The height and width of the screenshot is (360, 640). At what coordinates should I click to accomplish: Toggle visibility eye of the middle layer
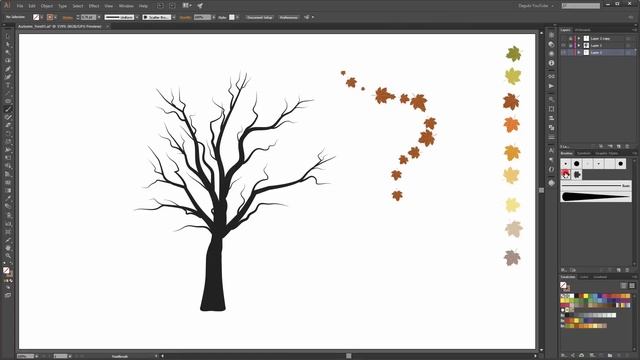(x=564, y=45)
